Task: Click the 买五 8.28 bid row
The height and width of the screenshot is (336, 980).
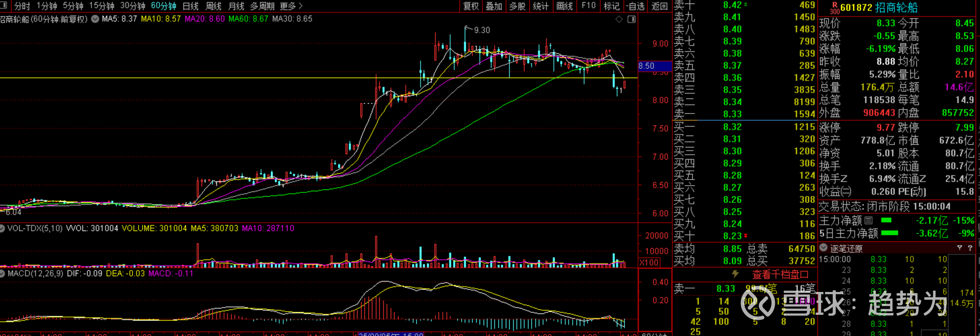Action: (x=744, y=176)
